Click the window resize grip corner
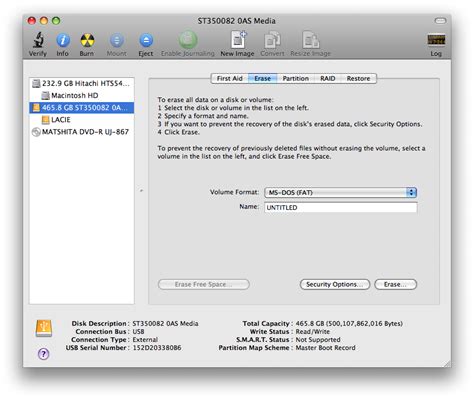Screen dimensions: 474x399 (x=446, y=363)
